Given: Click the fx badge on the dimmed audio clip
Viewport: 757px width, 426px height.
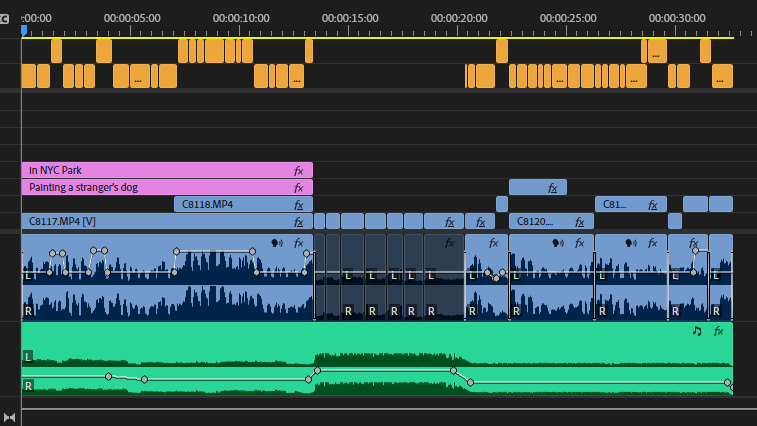Looking at the screenshot, I should pyautogui.click(x=449, y=243).
